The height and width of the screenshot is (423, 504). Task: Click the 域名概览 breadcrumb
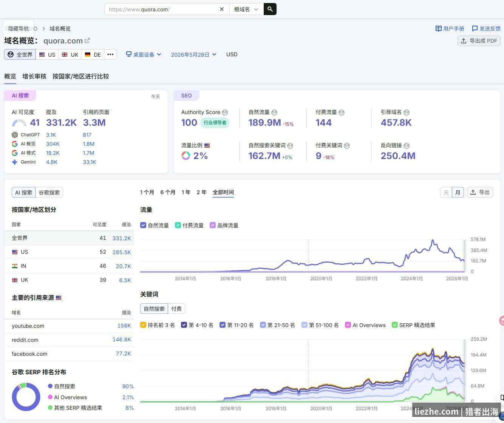click(60, 28)
